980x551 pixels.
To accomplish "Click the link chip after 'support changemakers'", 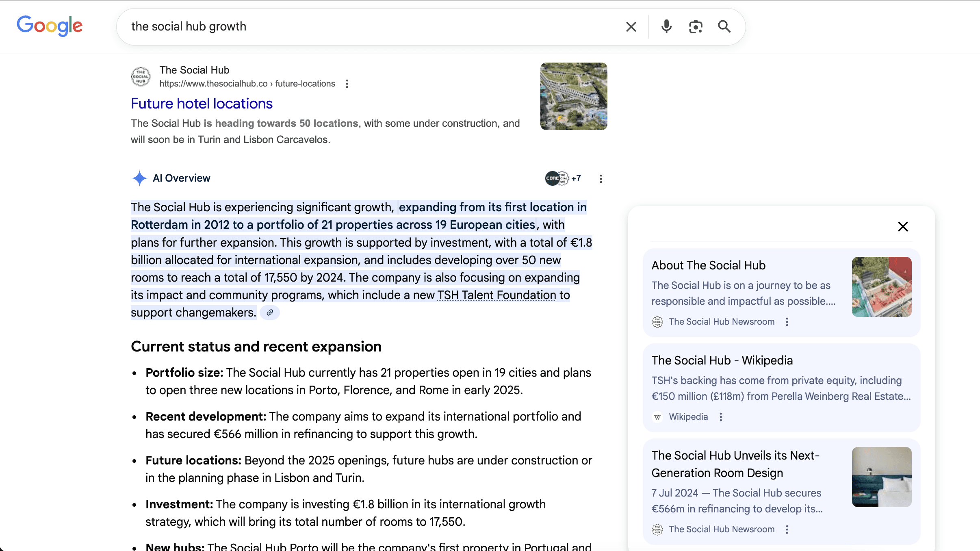I will tap(270, 312).
